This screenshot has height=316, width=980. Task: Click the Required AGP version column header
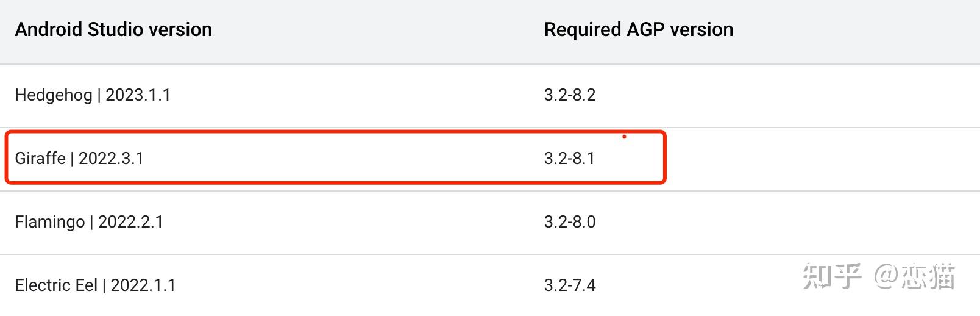pos(639,29)
